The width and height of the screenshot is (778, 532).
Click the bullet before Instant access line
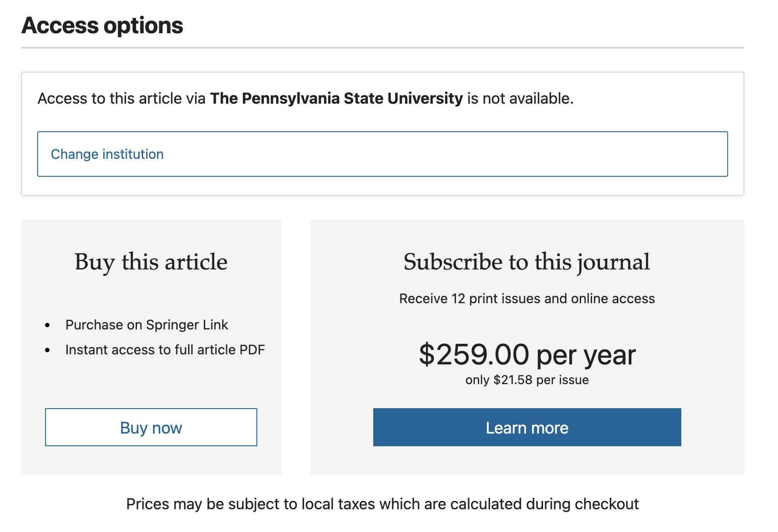pos(47,350)
